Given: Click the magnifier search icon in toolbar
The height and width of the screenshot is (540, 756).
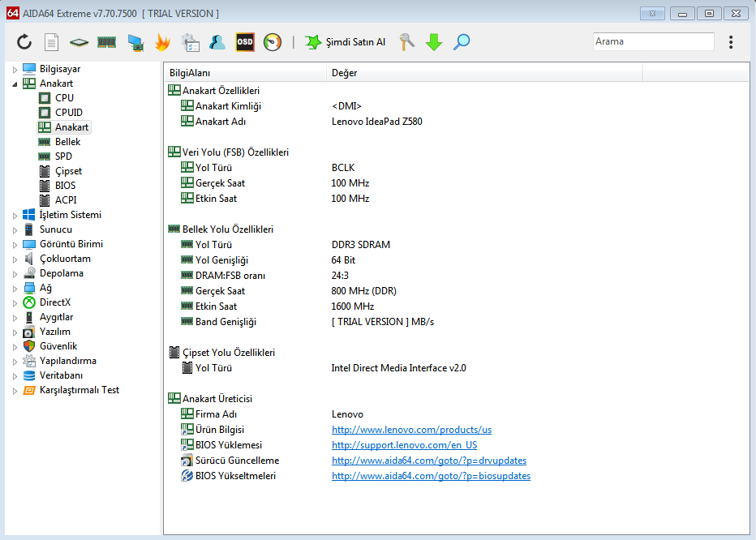Looking at the screenshot, I should point(462,42).
